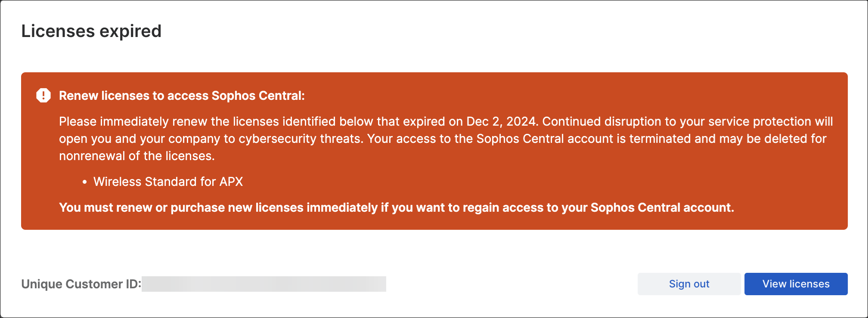Open the View licenses page
868x318 pixels.
point(796,284)
